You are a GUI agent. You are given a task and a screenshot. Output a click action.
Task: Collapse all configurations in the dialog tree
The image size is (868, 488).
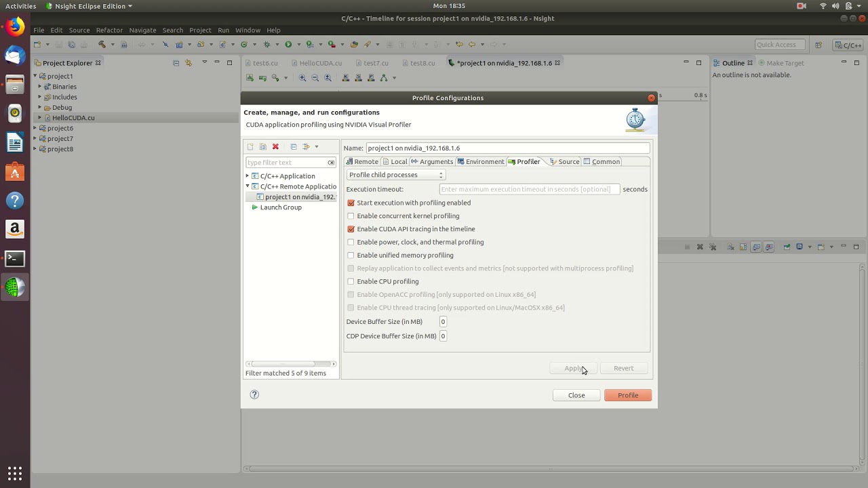point(294,146)
